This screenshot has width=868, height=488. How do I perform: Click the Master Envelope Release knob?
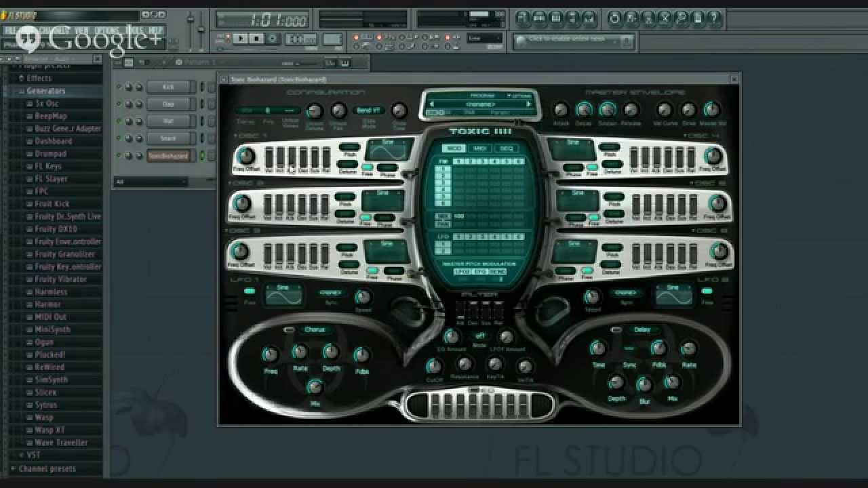[x=631, y=110]
